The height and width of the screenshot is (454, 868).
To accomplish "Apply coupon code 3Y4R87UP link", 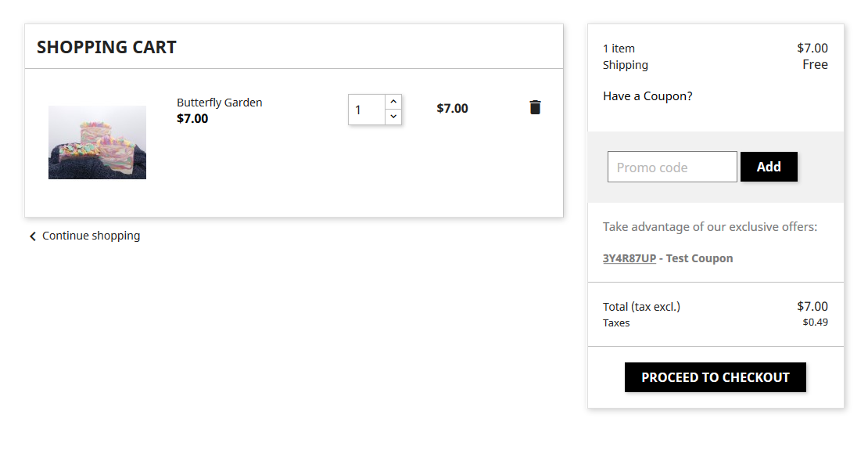I will click(x=629, y=258).
